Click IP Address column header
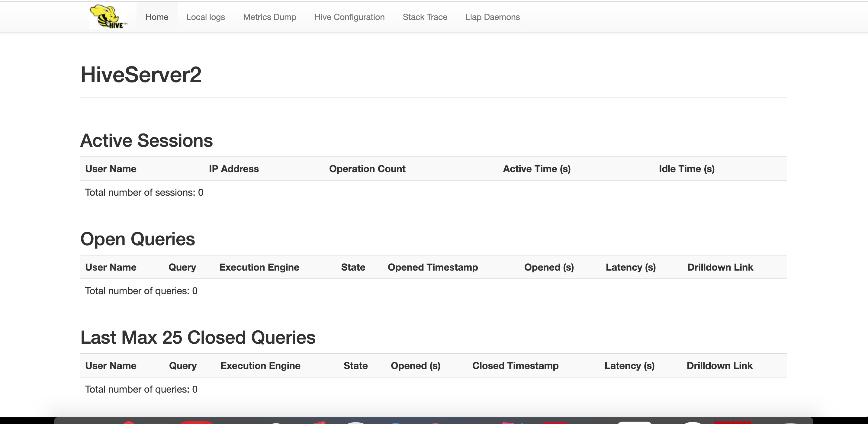This screenshot has width=868, height=424. (233, 169)
